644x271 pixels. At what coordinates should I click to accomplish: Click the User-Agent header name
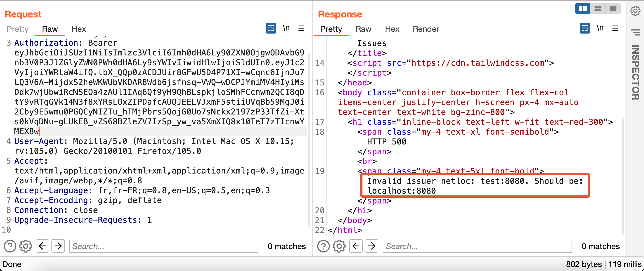39,141
